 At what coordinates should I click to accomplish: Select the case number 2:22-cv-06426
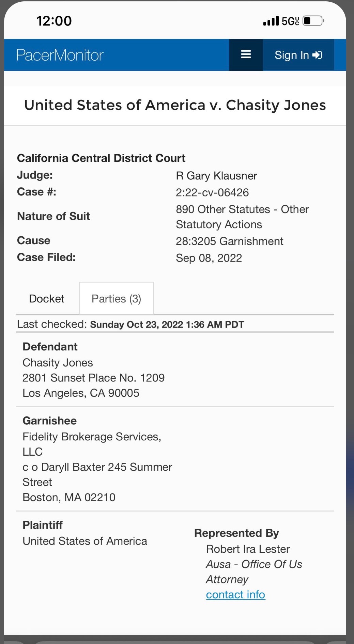212,192
